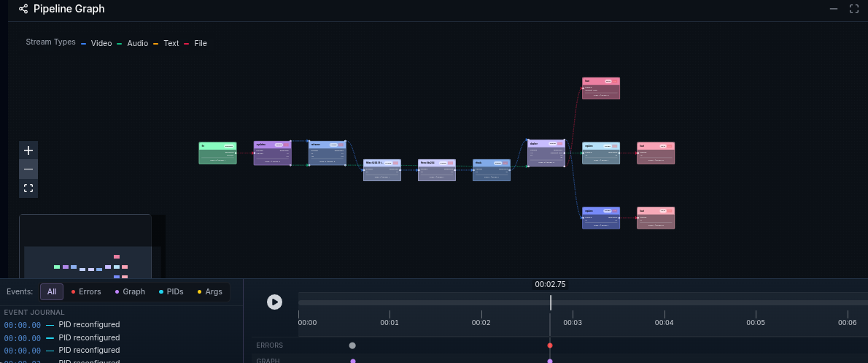This screenshot has width=868, height=363.
Task: Click the timeline playhead handle at 00:02.75
Action: [x=550, y=302]
